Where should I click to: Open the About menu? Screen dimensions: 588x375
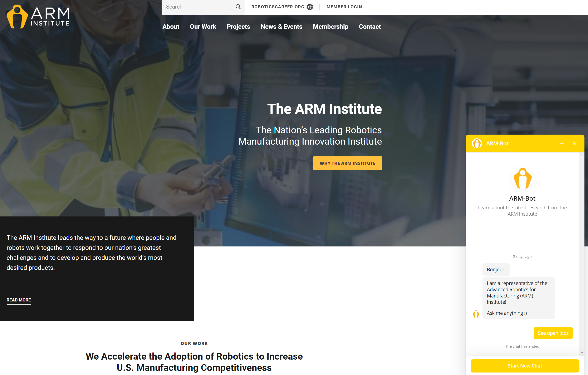tap(171, 27)
